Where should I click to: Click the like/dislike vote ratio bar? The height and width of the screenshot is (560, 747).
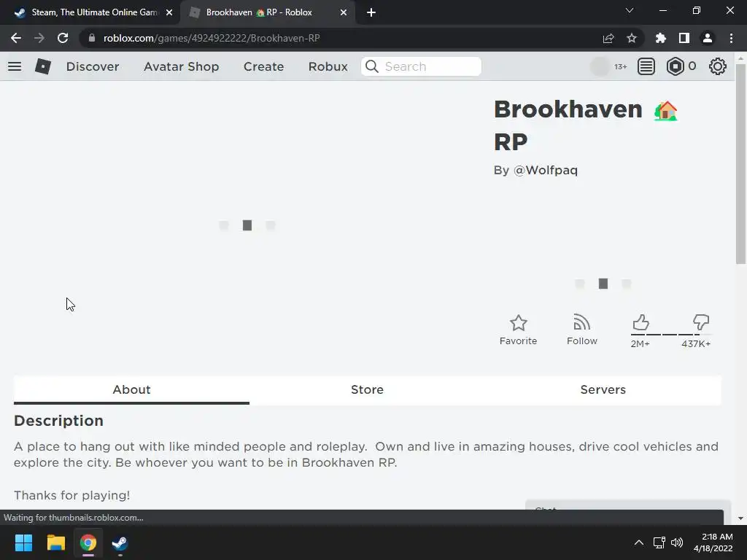tap(671, 335)
